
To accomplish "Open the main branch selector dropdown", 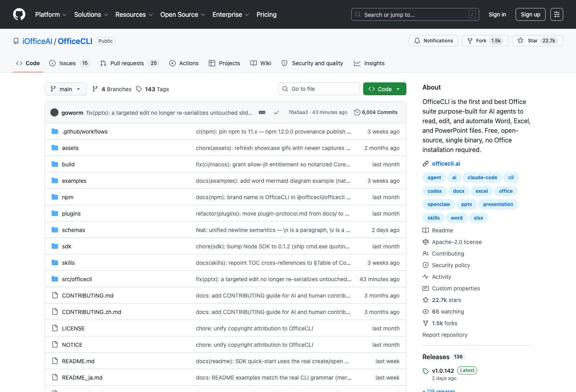I will [66, 89].
